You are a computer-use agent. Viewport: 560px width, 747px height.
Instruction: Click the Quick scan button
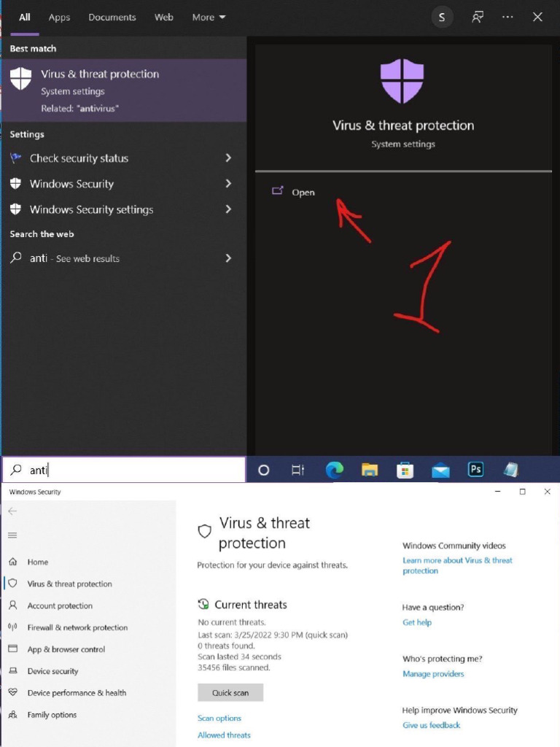click(x=230, y=693)
